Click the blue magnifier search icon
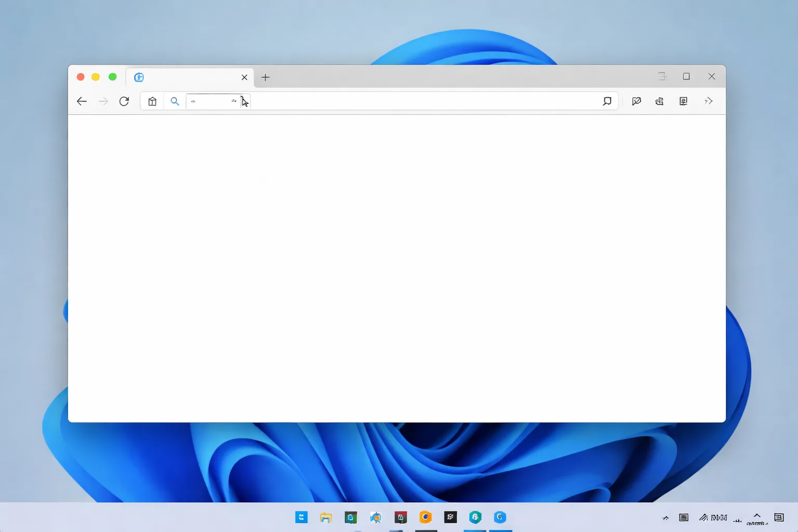The image size is (798, 532). click(175, 101)
